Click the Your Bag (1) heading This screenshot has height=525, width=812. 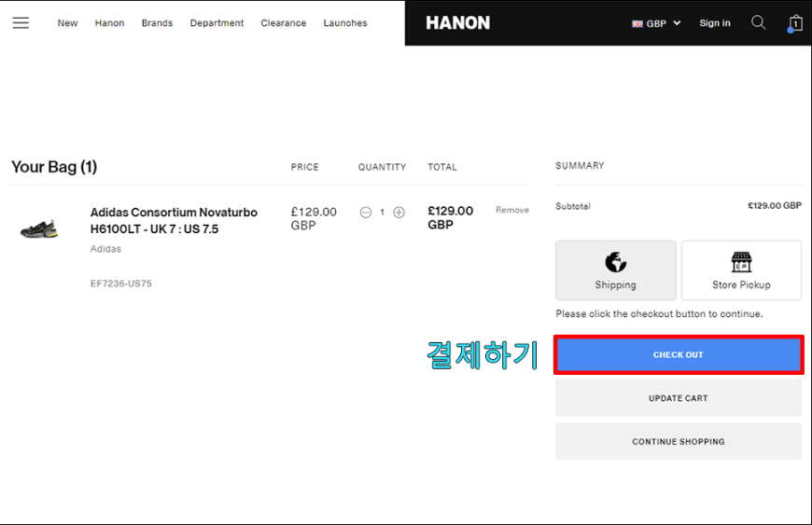pyautogui.click(x=54, y=167)
